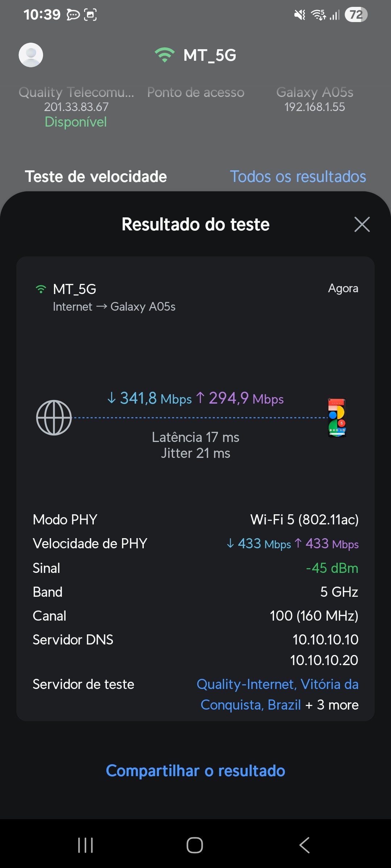Image resolution: width=391 pixels, height=868 pixels.
Task: Tap the globe internet icon
Action: [x=54, y=418]
